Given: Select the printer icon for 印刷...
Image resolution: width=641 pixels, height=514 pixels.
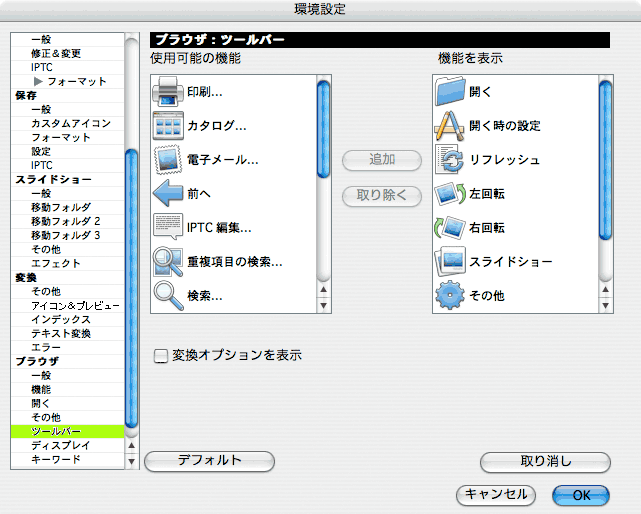Looking at the screenshot, I should [168, 92].
